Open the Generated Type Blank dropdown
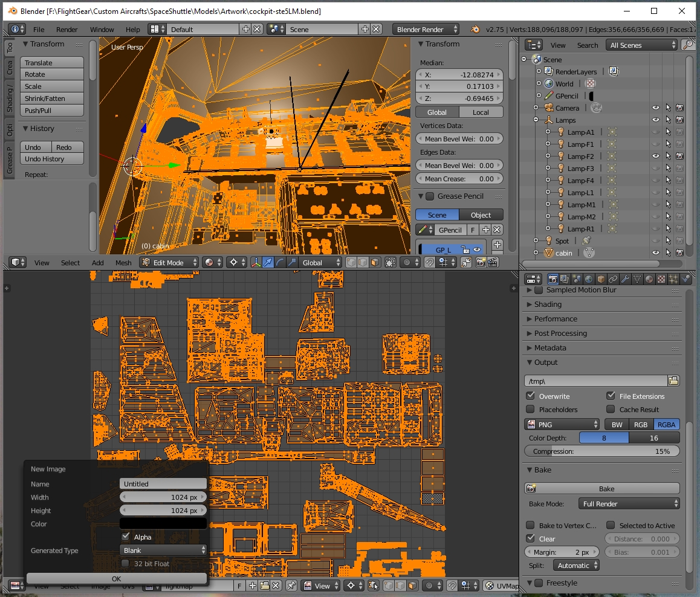Image resolution: width=700 pixels, height=597 pixels. point(163,550)
